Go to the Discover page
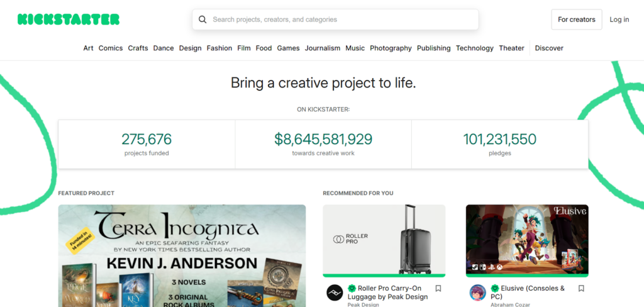 click(x=549, y=48)
